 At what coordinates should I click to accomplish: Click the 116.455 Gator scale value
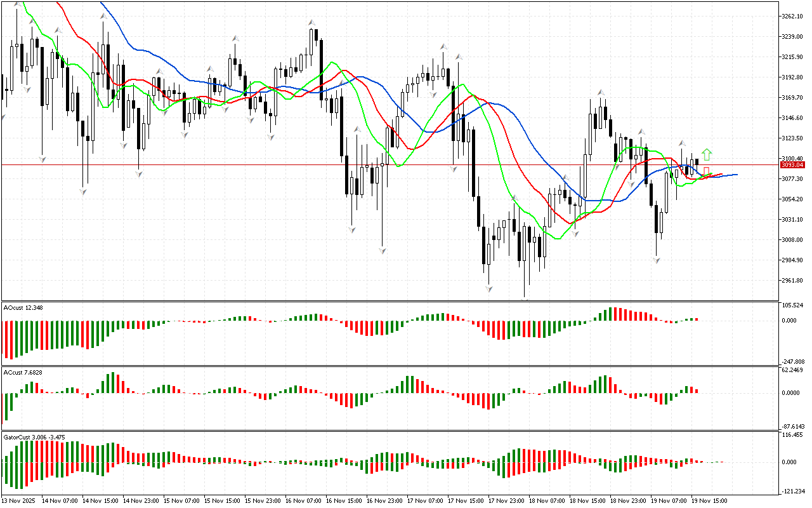794,436
